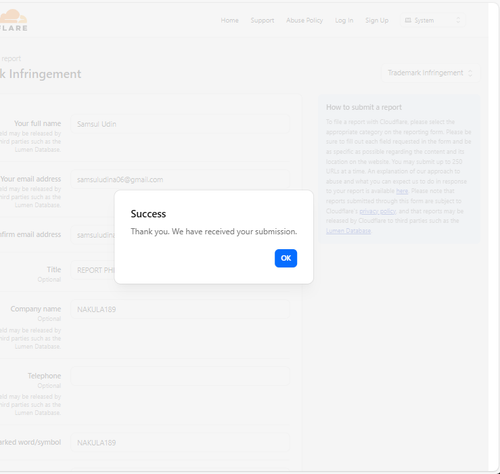Click the Your full name field
This screenshot has width=500, height=474.
(180, 124)
